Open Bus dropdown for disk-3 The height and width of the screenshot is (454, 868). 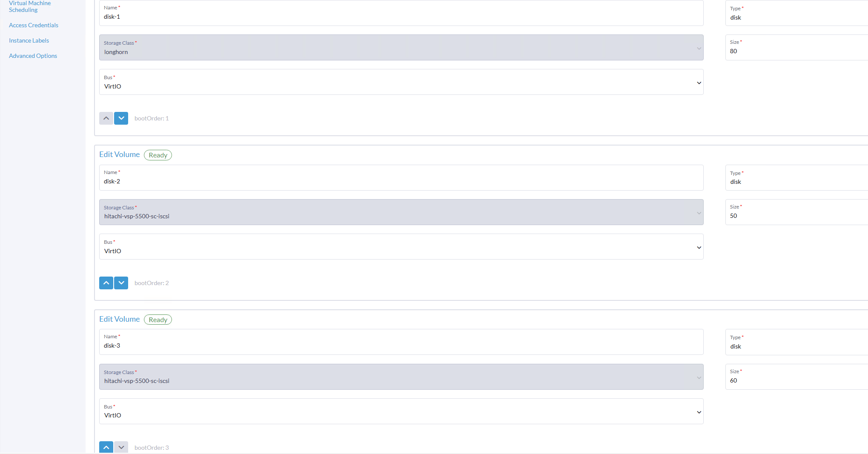[401, 411]
